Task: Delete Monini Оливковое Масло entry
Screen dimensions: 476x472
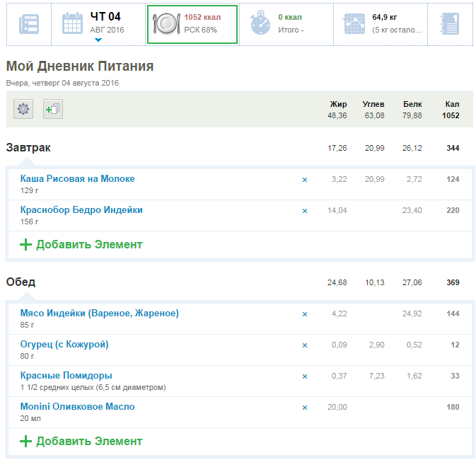Action: tap(305, 408)
